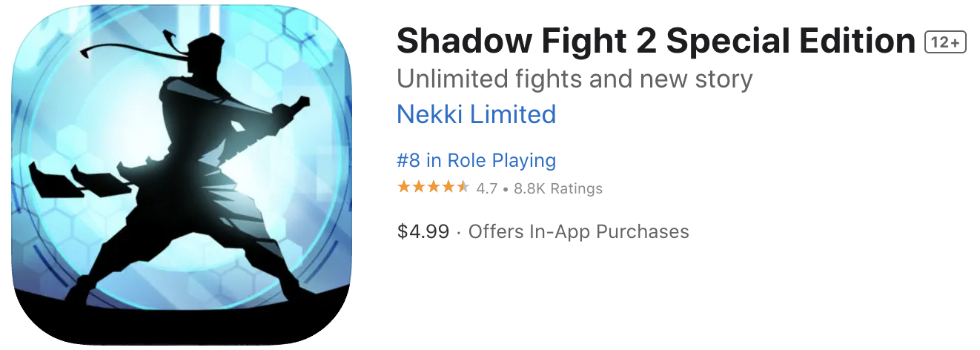The height and width of the screenshot is (350, 980).
Task: Click the $4.99 price label
Action: 423,231
